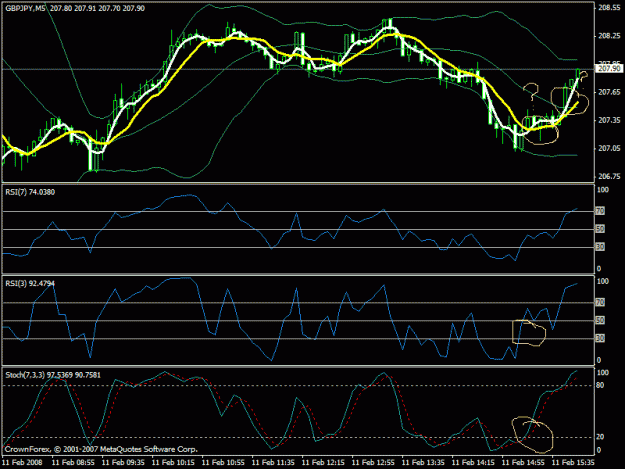Select the 100 level in RSI(7) scale
The height and width of the screenshot is (469, 625).
603,190
